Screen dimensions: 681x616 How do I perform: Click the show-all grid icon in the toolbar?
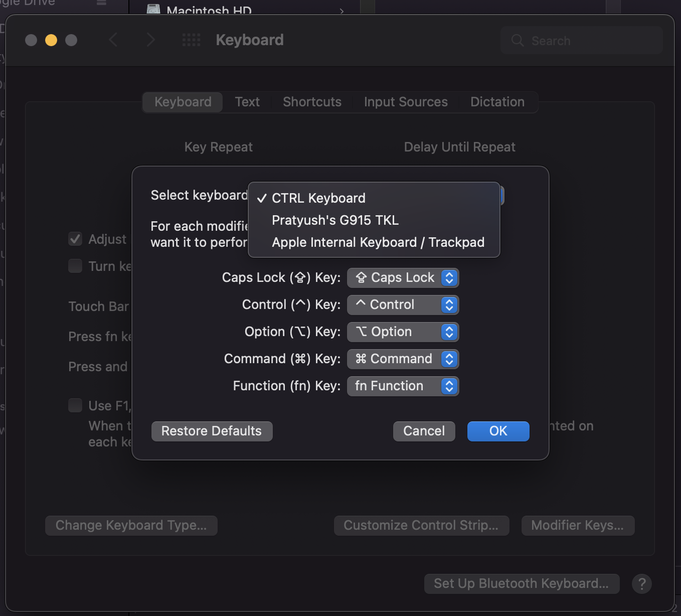tap(191, 40)
